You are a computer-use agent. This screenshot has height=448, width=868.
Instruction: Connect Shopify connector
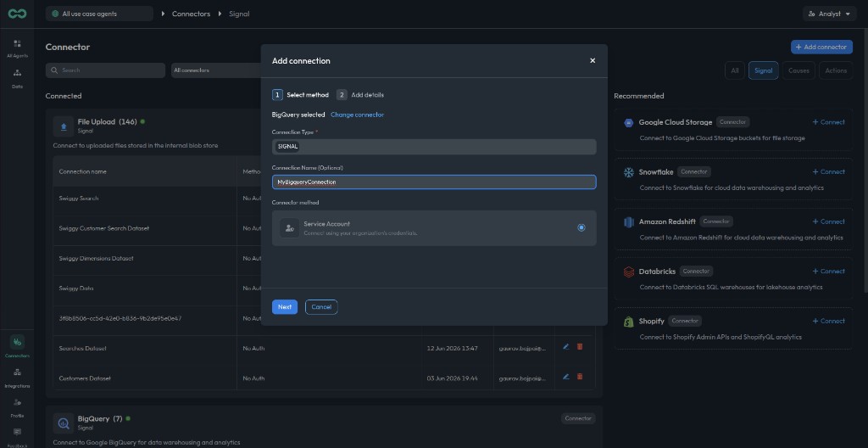(x=828, y=321)
